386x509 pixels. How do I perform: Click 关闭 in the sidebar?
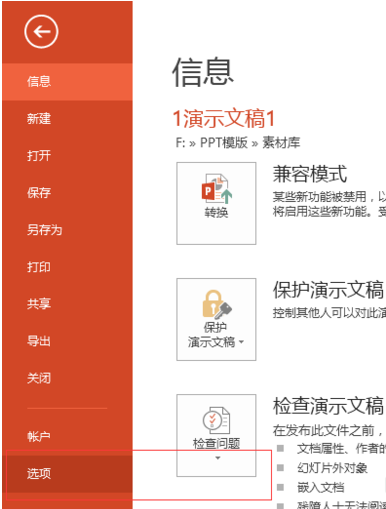pyautogui.click(x=67, y=378)
